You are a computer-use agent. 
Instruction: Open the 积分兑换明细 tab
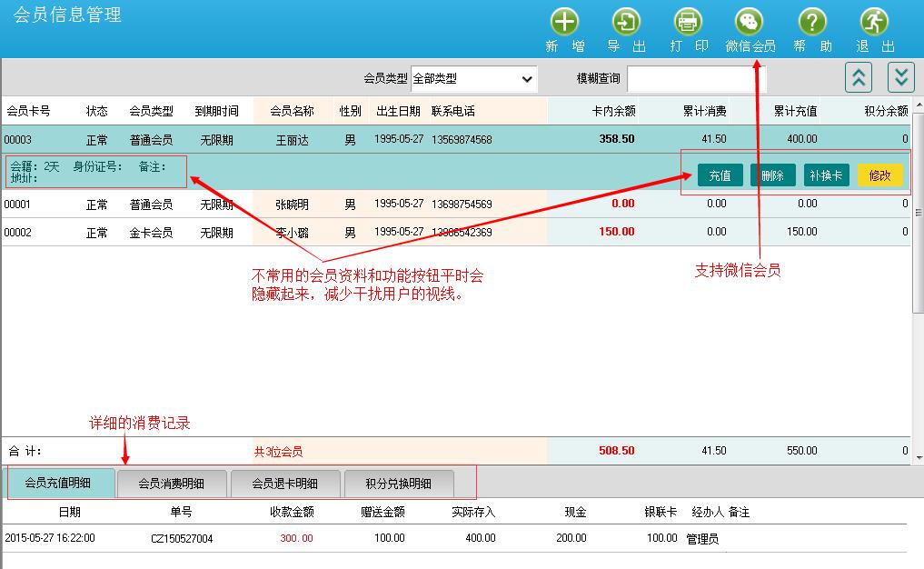398,484
